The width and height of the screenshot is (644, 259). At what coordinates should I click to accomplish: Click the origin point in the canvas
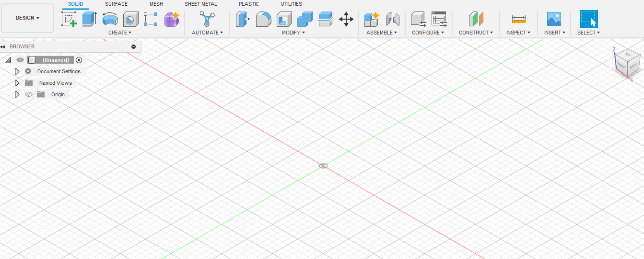(x=323, y=166)
